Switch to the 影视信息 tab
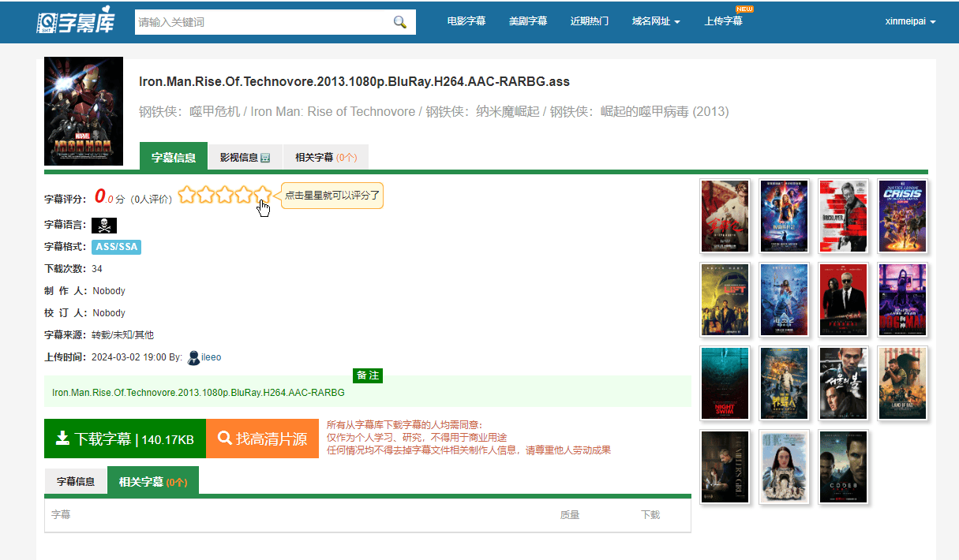The height and width of the screenshot is (560, 959). pyautogui.click(x=245, y=157)
